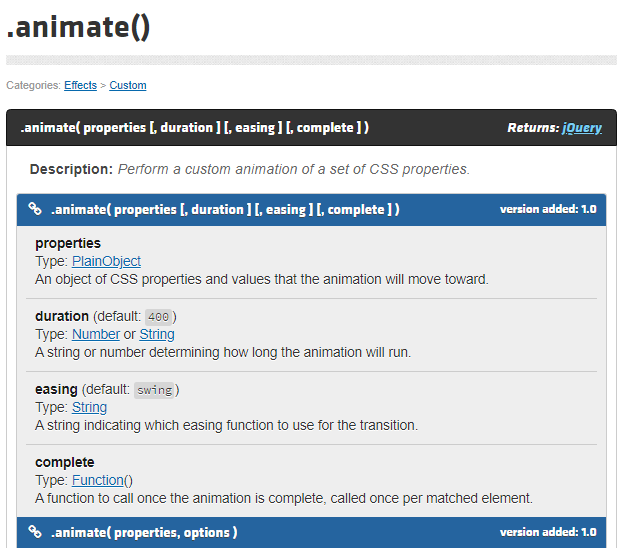
Task: Click the 'Description:' label
Action: pos(72,169)
